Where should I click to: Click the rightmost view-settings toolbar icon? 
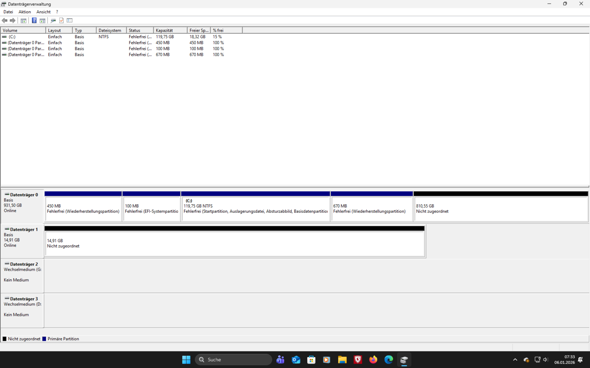70,20
